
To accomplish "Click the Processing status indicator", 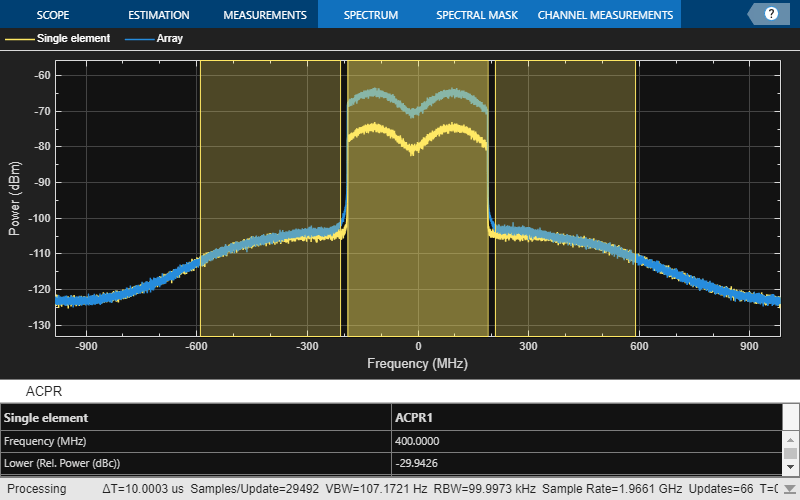I will coord(38,489).
